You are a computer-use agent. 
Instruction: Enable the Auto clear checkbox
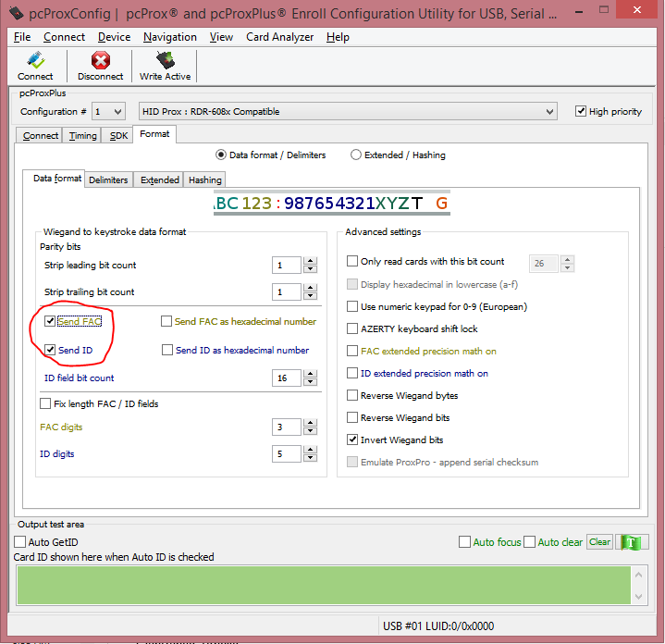click(529, 542)
